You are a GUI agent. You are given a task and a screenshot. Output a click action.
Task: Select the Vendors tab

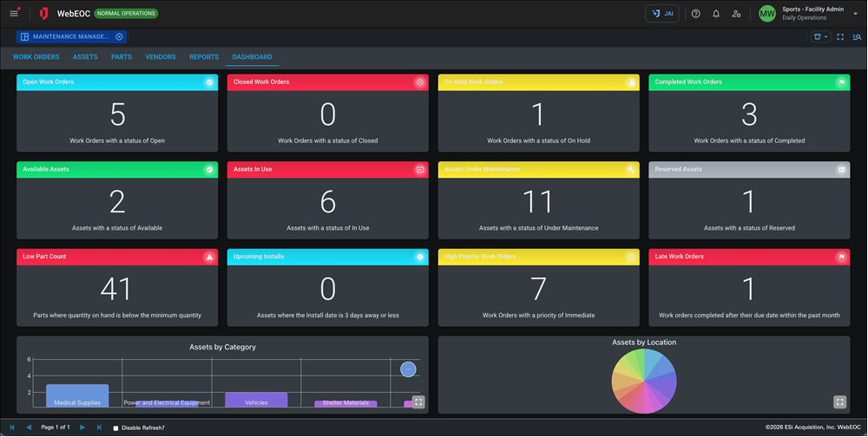pyautogui.click(x=161, y=57)
